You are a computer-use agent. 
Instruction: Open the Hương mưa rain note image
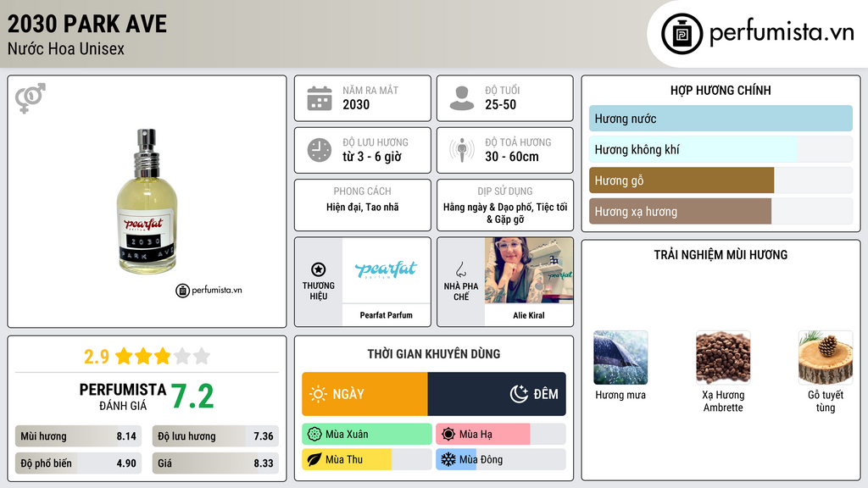620,358
